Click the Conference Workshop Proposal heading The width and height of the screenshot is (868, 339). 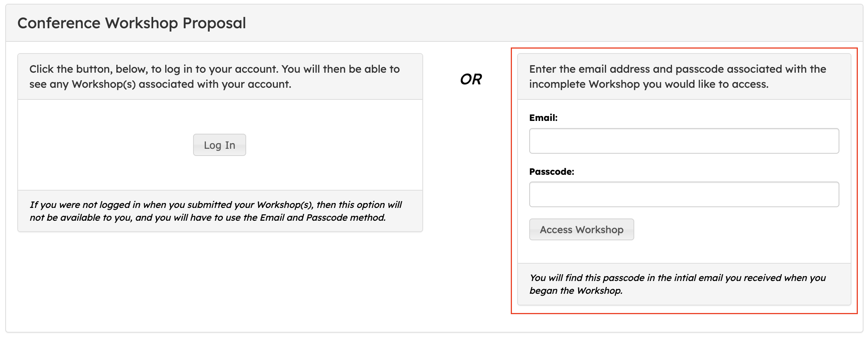[131, 23]
